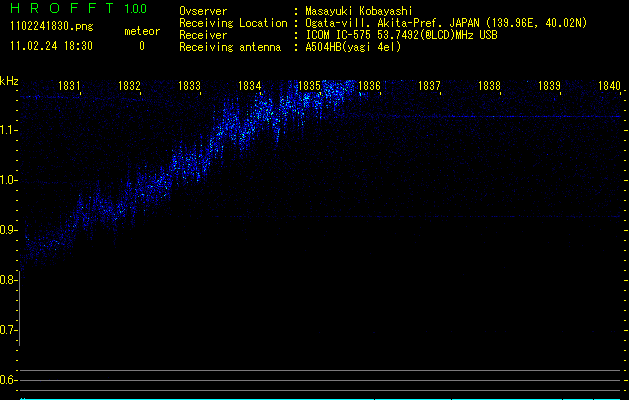The height and width of the screenshot is (400, 629).
Task: Click the meteor label
Action: pos(142,31)
